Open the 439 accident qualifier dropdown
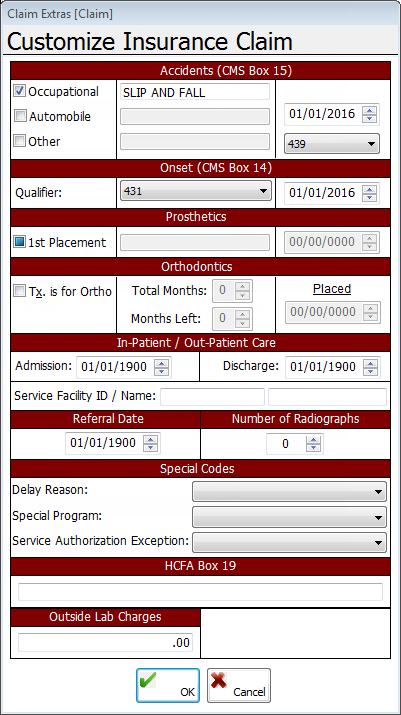The width and height of the screenshot is (401, 715). [x=332, y=144]
